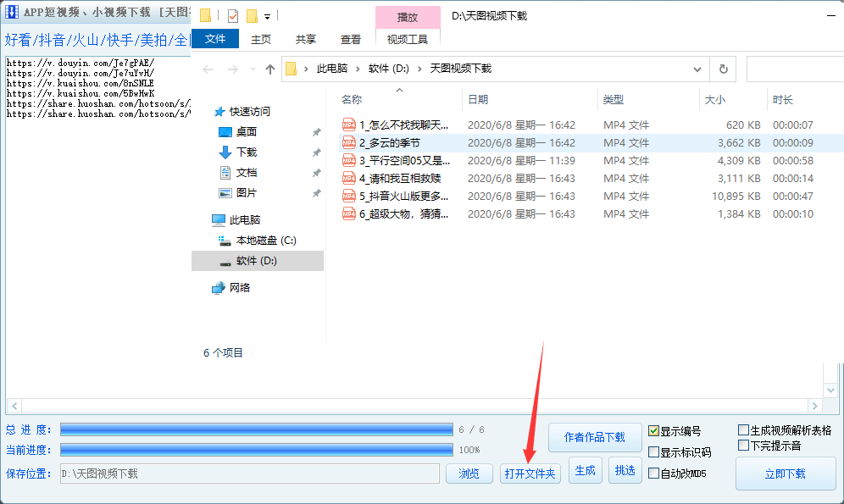The width and height of the screenshot is (844, 504).
Task: Open the address bar history dropdown
Action: tap(697, 69)
